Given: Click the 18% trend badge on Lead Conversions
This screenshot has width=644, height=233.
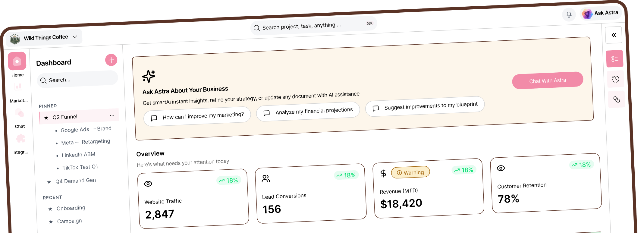Looking at the screenshot, I should (346, 175).
